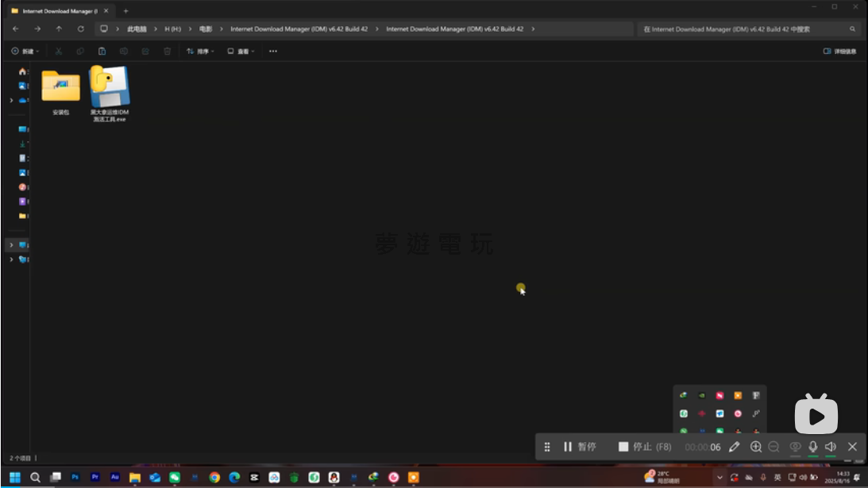This screenshot has height=488, width=868.
Task: Select the IDM 激活工具.exe file
Action: pyautogui.click(x=110, y=93)
